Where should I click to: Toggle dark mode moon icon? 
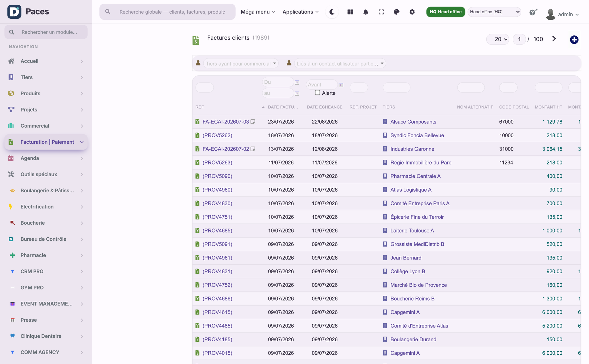[x=332, y=12]
